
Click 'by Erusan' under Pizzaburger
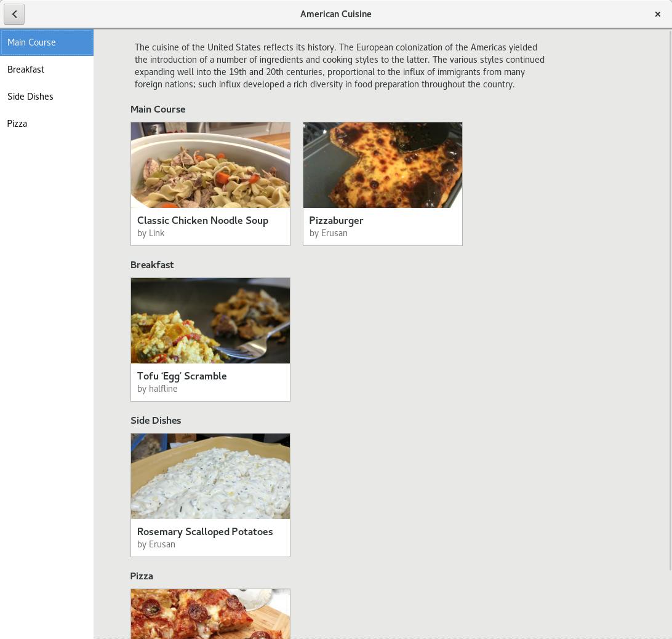[x=328, y=233]
